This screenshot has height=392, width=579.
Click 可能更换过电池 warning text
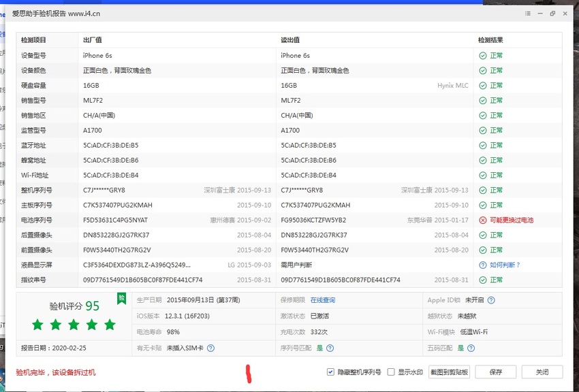tap(512, 220)
